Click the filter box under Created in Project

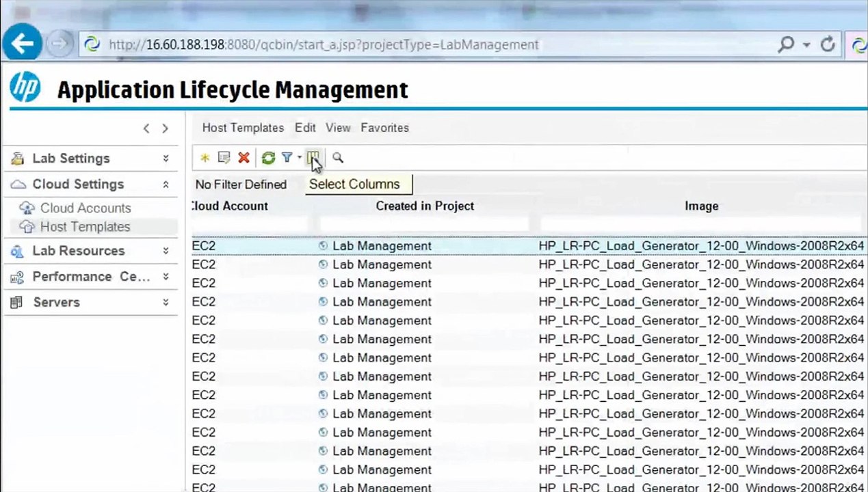pos(425,224)
